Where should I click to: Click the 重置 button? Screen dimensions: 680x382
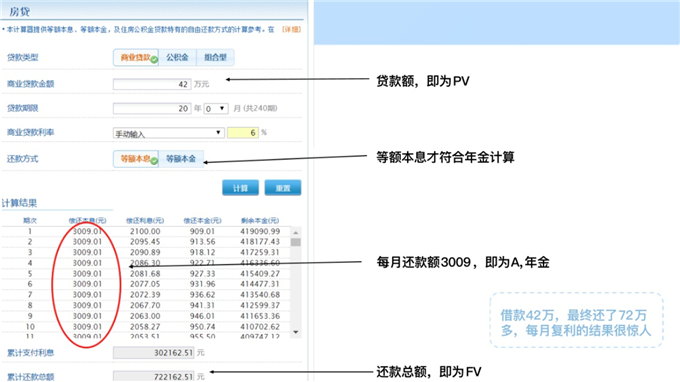(283, 188)
